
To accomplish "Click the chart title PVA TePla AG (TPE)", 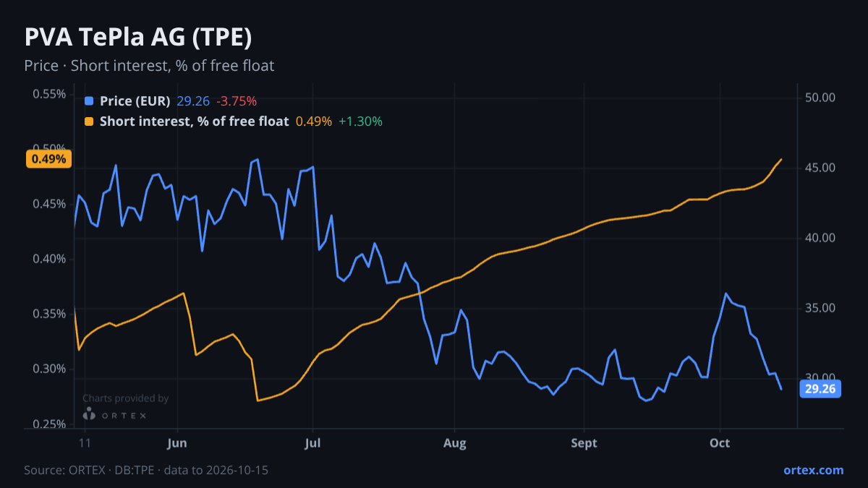I will [x=138, y=37].
